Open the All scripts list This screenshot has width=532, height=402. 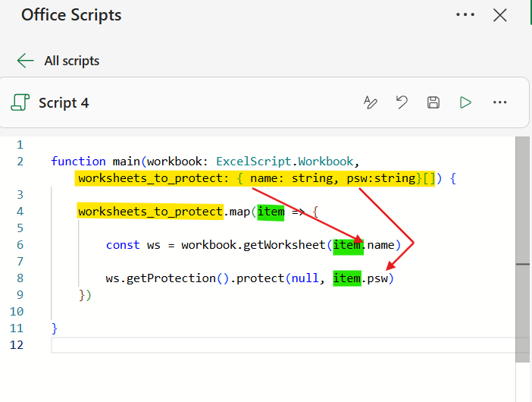[x=71, y=61]
